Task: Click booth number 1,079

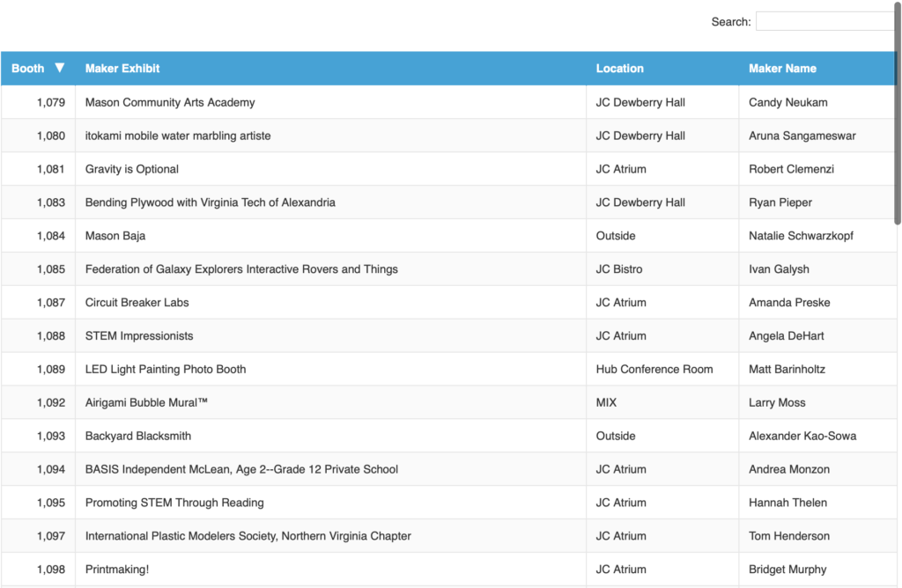Action: 50,102
